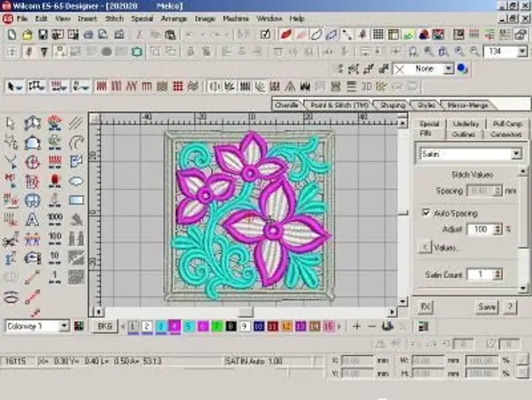The height and width of the screenshot is (400, 532).
Task: Click the Adjust percentage input field
Action: [x=480, y=229]
